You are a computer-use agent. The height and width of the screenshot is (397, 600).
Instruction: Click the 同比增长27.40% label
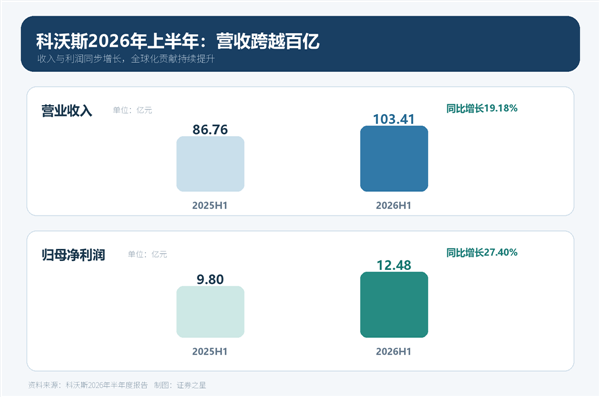pyautogui.click(x=482, y=253)
